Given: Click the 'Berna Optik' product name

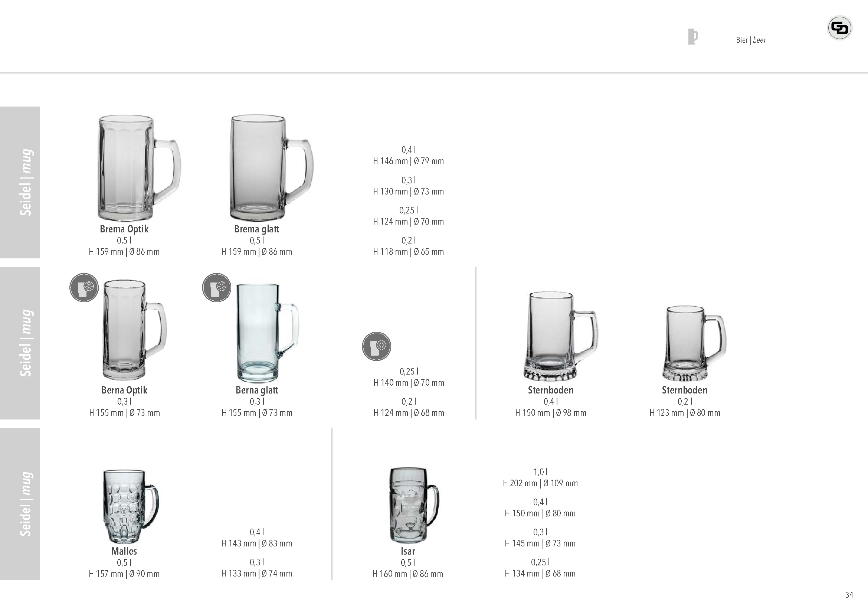Looking at the screenshot, I should tap(124, 390).
